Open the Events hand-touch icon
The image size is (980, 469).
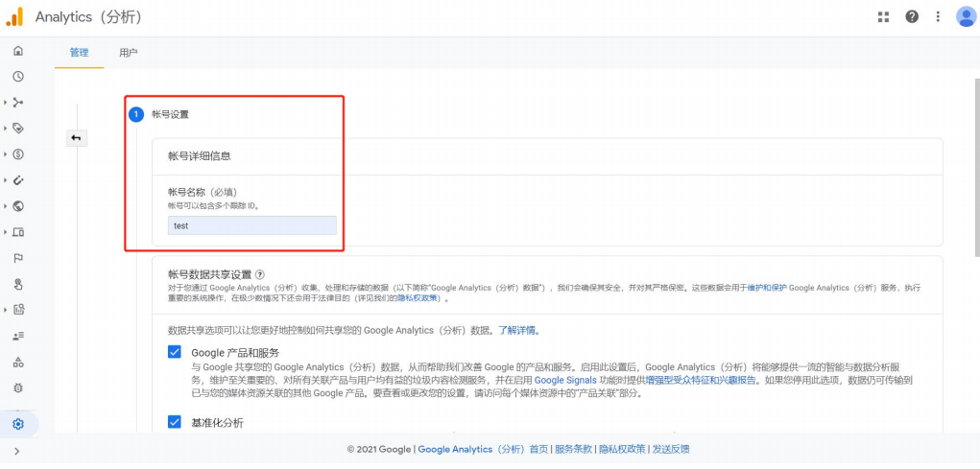point(18,284)
